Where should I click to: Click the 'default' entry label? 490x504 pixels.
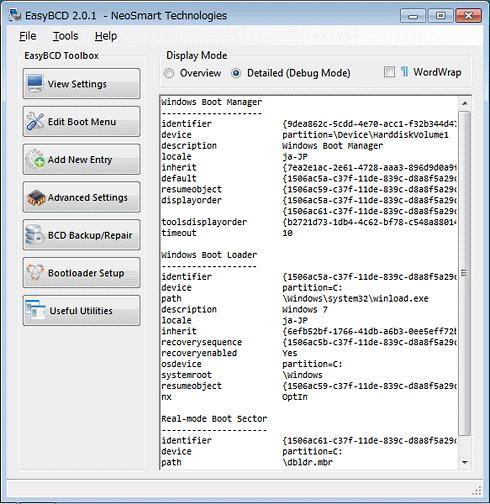179,178
